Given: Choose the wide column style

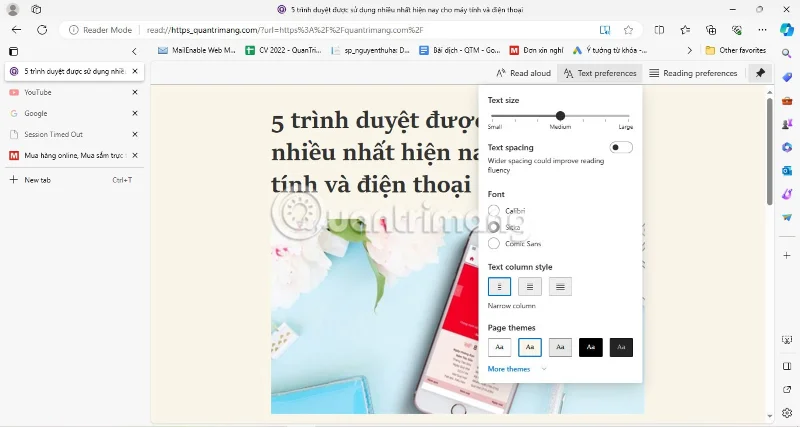Looking at the screenshot, I should 560,287.
